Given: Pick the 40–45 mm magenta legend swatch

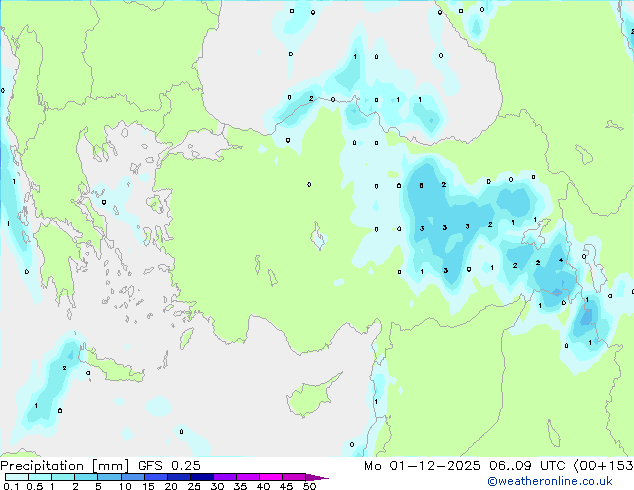Looking at the screenshot, I should [x=271, y=477].
